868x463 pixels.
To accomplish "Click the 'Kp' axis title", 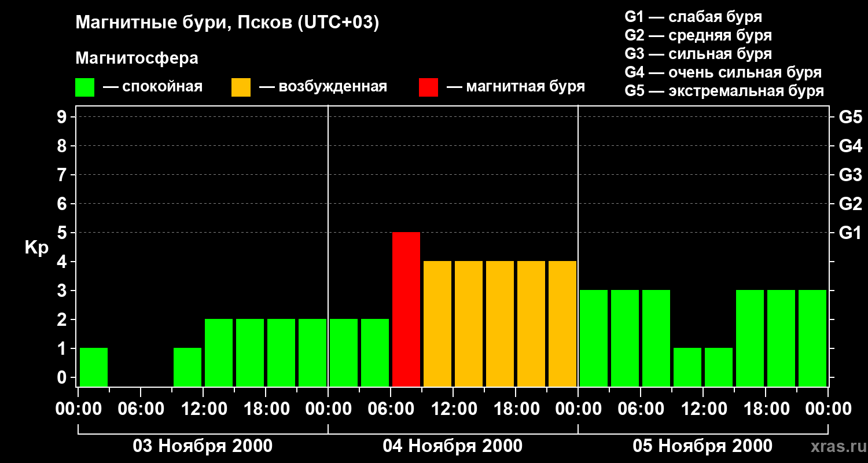I will (x=36, y=248).
